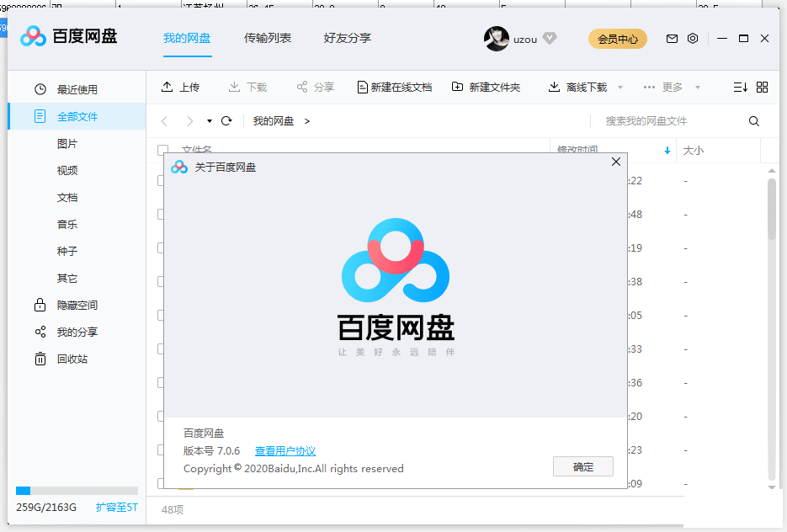Screen dimensions: 787x532
Task: Click the 分享 share button
Action: pyautogui.click(x=315, y=88)
